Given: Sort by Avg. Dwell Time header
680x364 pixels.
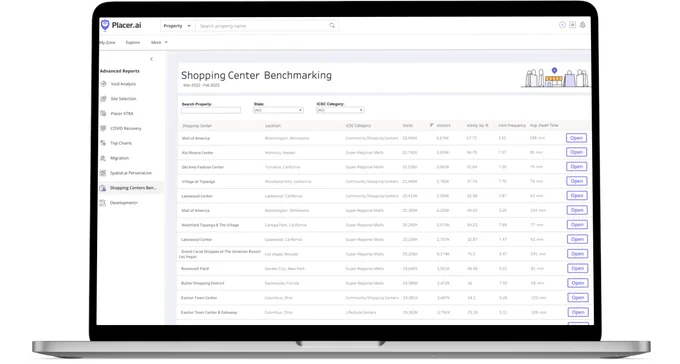Looking at the screenshot, I should [544, 125].
